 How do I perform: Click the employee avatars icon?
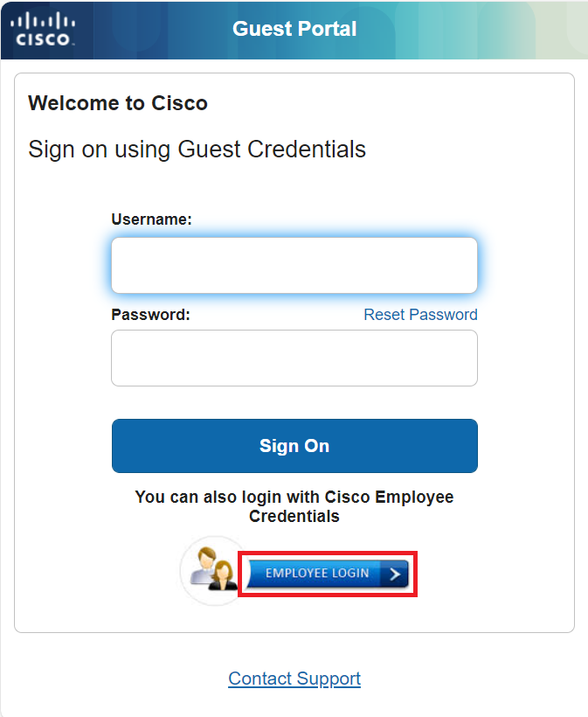click(214, 570)
